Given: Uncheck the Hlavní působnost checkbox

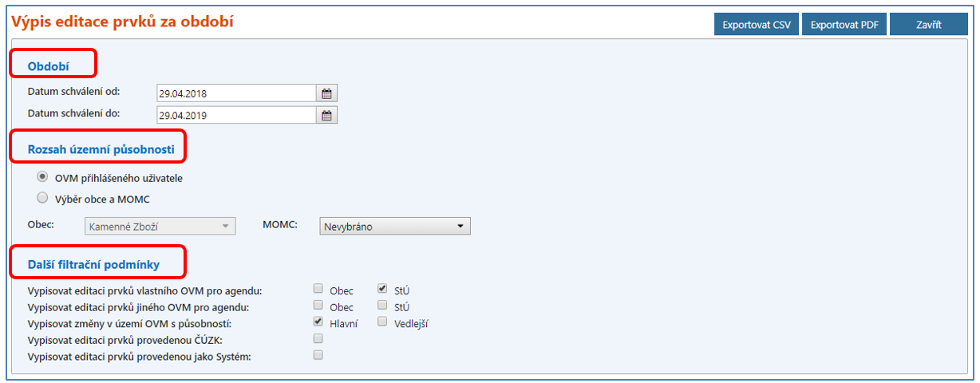Looking at the screenshot, I should (x=318, y=322).
